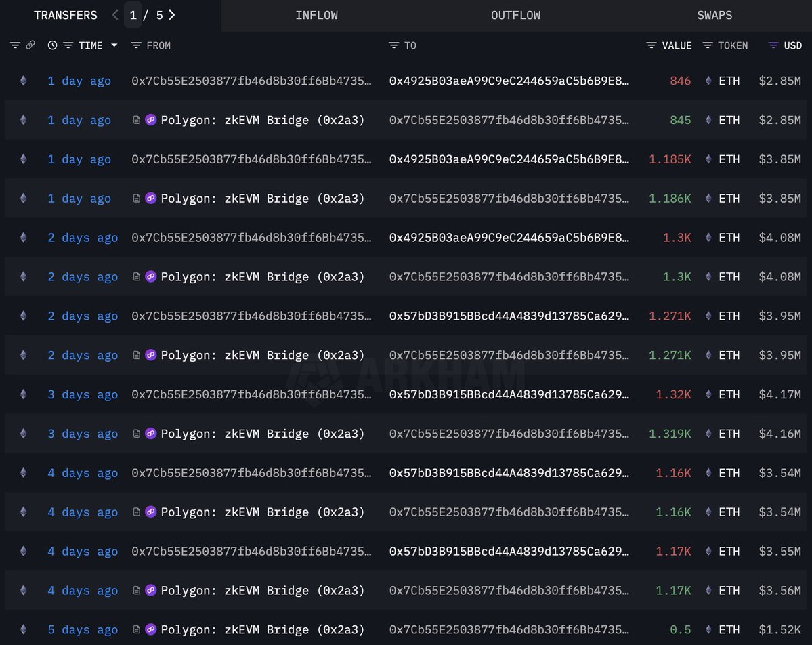This screenshot has width=812, height=645.
Task: Open sender address on red 1.17K ETH row
Action: (x=251, y=552)
